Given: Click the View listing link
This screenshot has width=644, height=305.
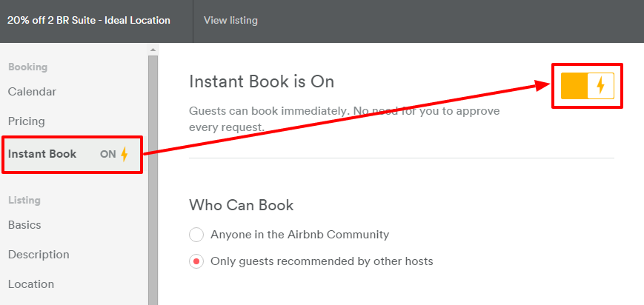Looking at the screenshot, I should pos(230,21).
